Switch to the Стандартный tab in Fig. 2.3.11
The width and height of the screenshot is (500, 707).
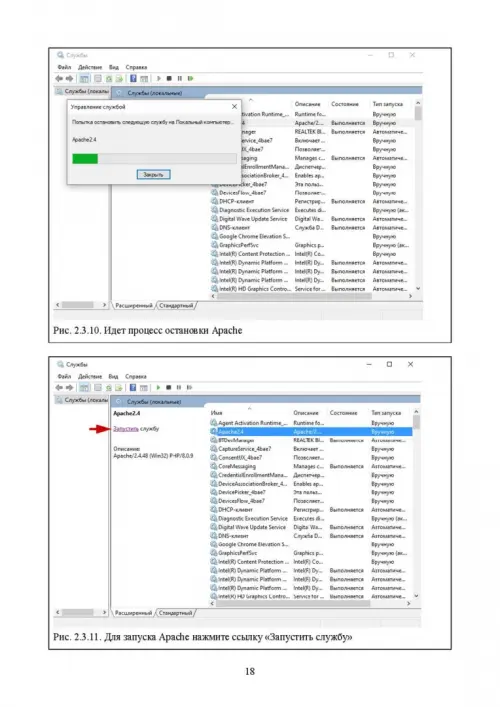pyautogui.click(x=175, y=613)
